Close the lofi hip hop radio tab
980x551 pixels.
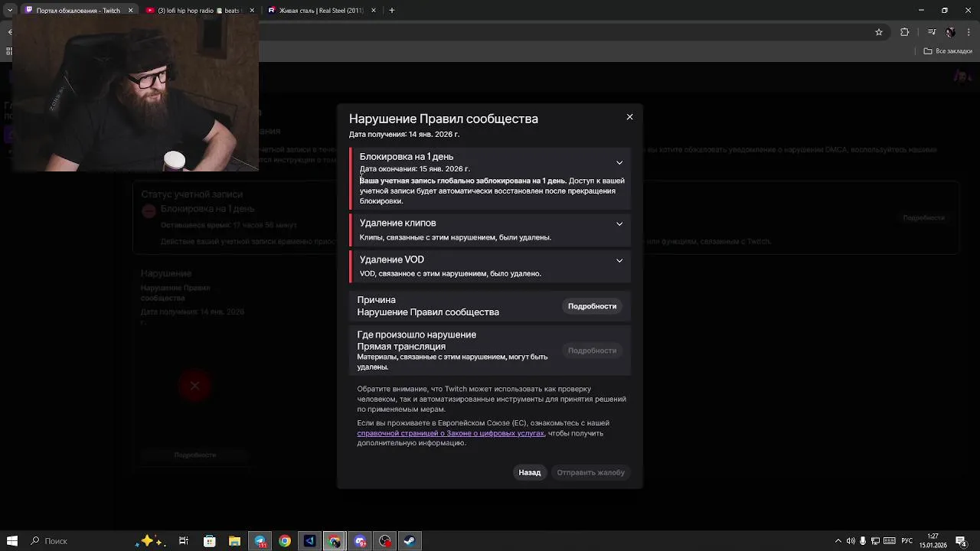click(252, 11)
